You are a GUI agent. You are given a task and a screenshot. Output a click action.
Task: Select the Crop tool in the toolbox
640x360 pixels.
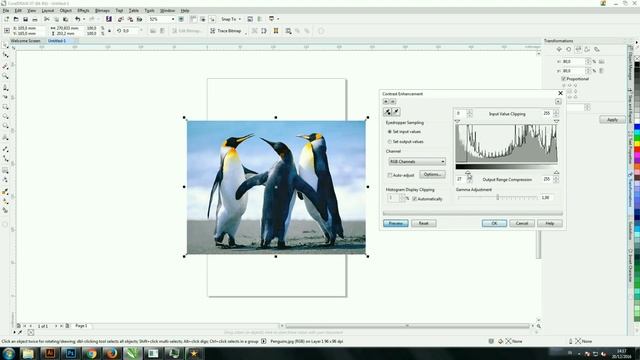[x=5, y=66]
